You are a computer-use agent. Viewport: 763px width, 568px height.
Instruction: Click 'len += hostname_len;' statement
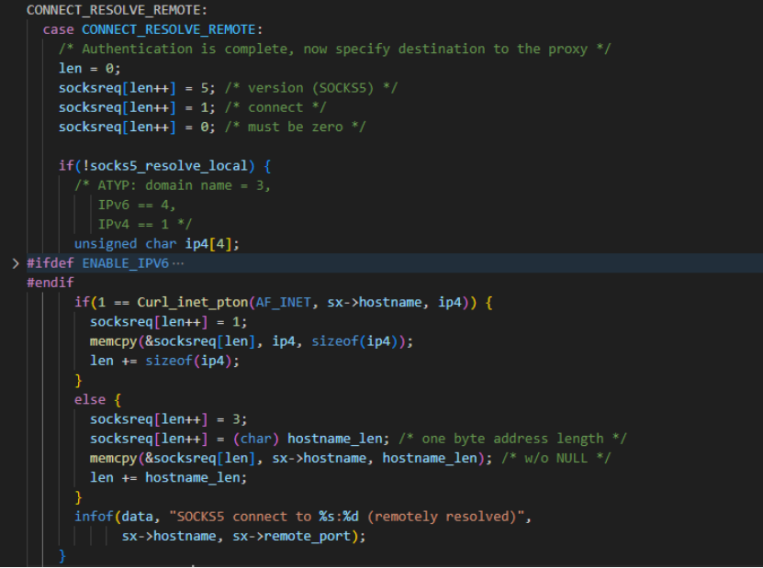click(168, 477)
